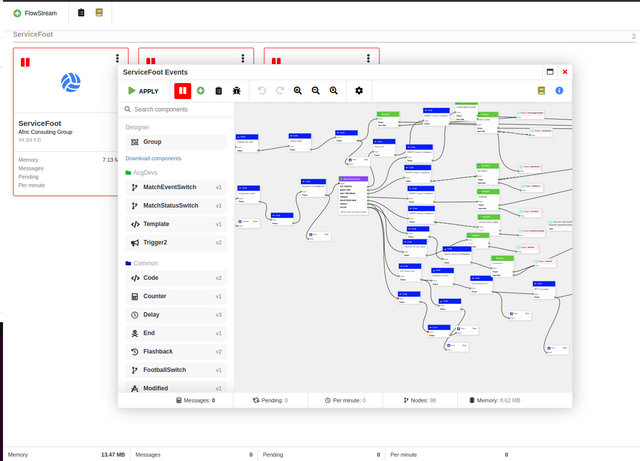Click the Per minute label in bottom main bar
Image resolution: width=640 pixels, height=461 pixels.
click(x=404, y=455)
